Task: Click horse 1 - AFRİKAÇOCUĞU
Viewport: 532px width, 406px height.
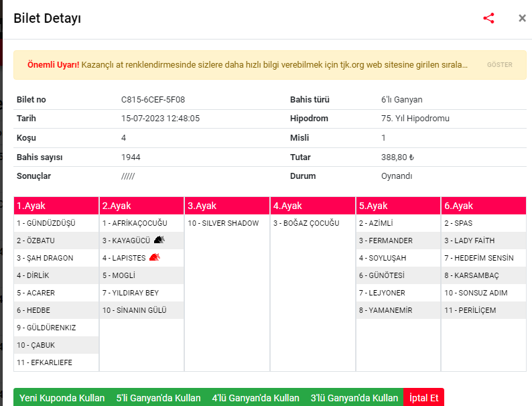Action: click(x=135, y=223)
